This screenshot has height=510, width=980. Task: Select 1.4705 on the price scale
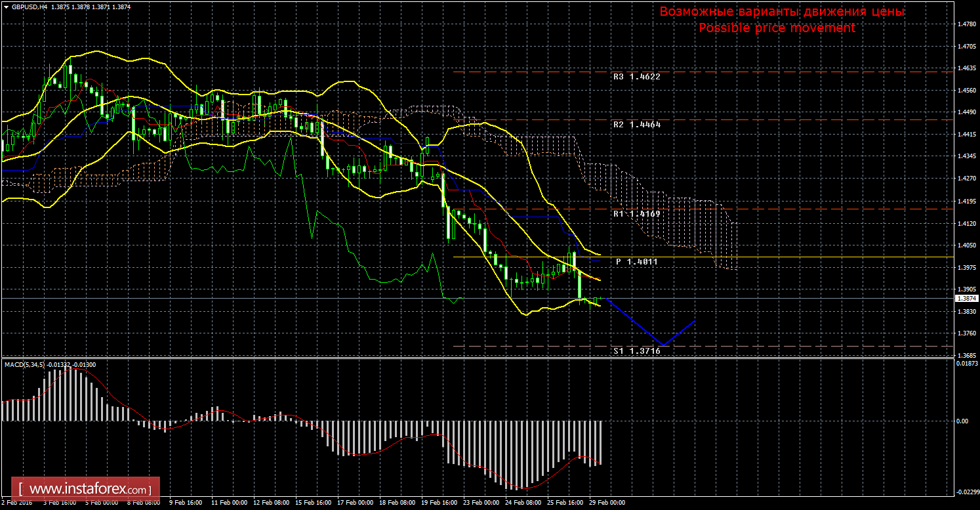(x=966, y=47)
